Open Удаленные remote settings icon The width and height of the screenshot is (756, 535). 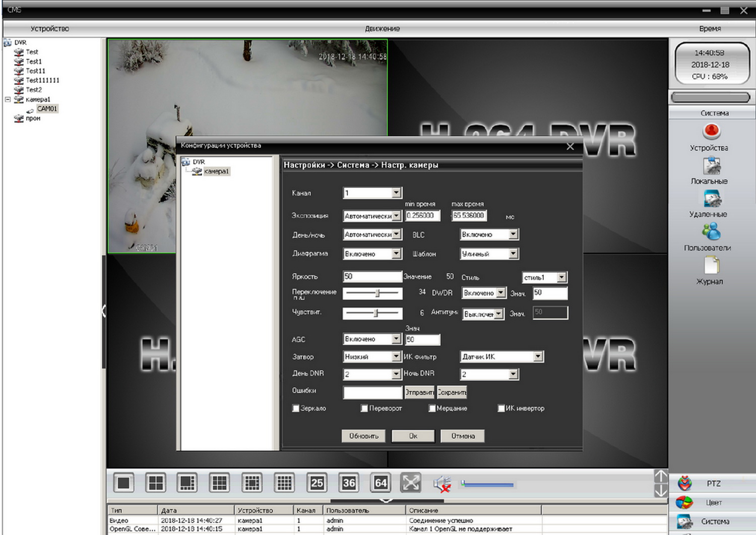[x=711, y=199]
